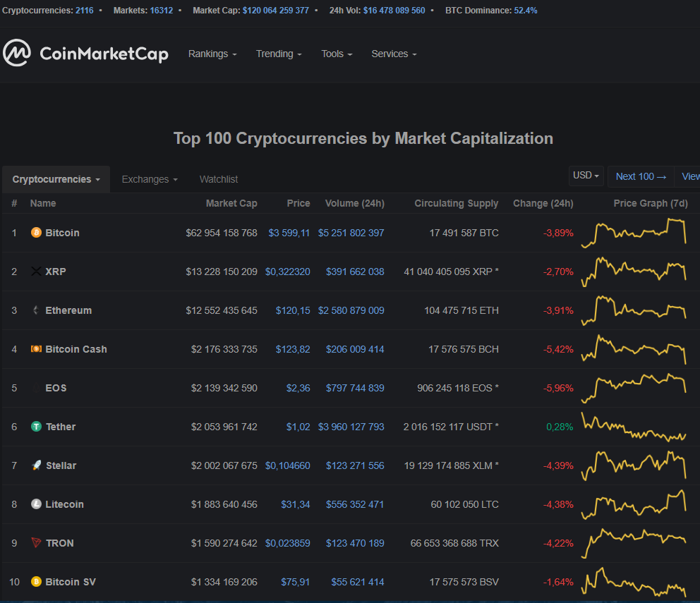Click the Tether coin icon
700x603 pixels.
point(36,427)
